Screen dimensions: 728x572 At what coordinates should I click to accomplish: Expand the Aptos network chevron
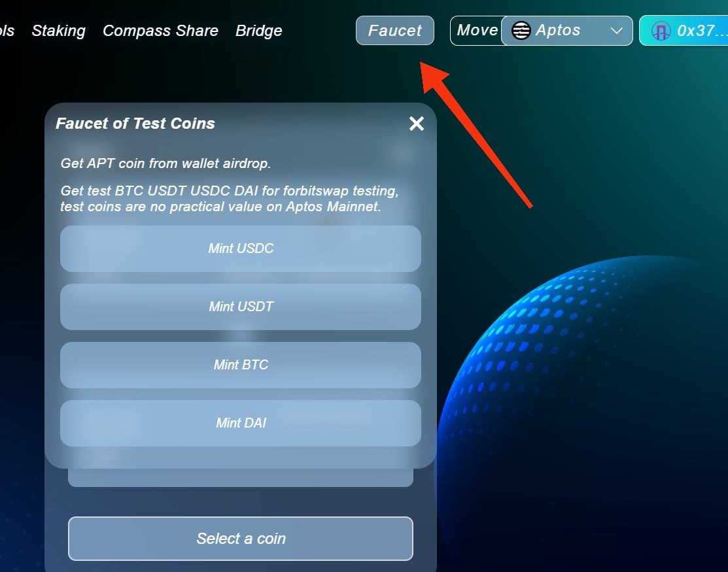(x=616, y=31)
